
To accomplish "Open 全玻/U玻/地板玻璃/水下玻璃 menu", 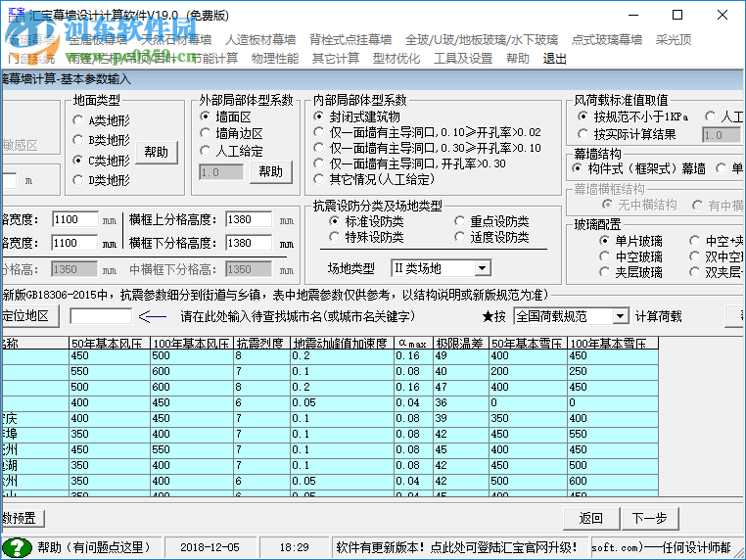I will [x=482, y=39].
